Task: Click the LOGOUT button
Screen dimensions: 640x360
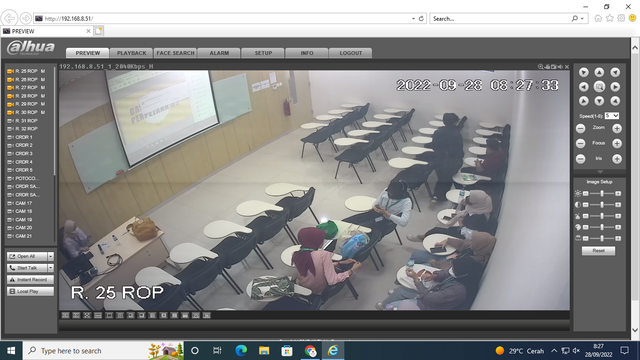Action: (x=351, y=53)
